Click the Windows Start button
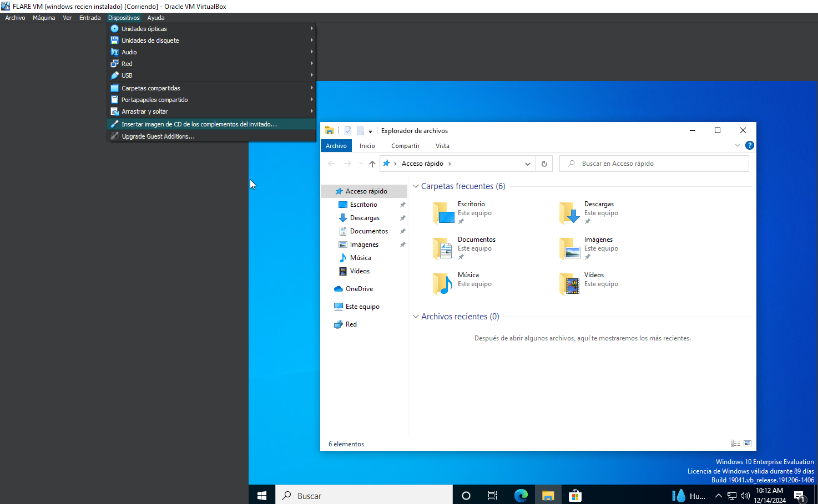 (x=262, y=496)
